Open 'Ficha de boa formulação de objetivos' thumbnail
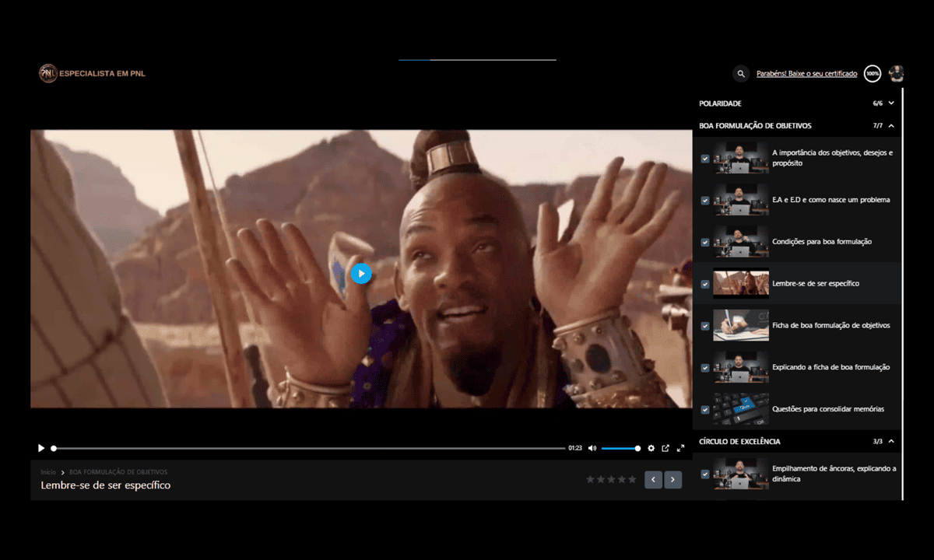 pyautogui.click(x=741, y=326)
